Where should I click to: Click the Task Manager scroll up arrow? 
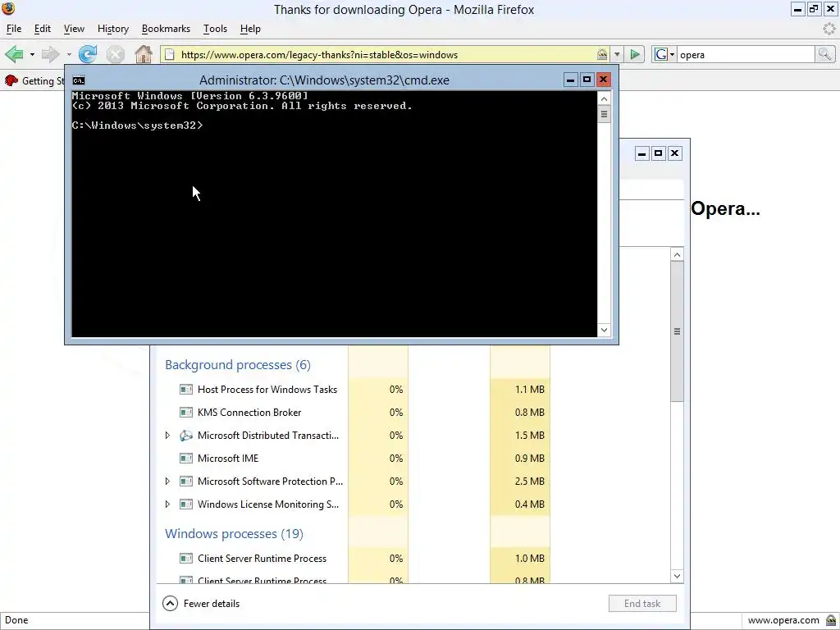pos(677,255)
